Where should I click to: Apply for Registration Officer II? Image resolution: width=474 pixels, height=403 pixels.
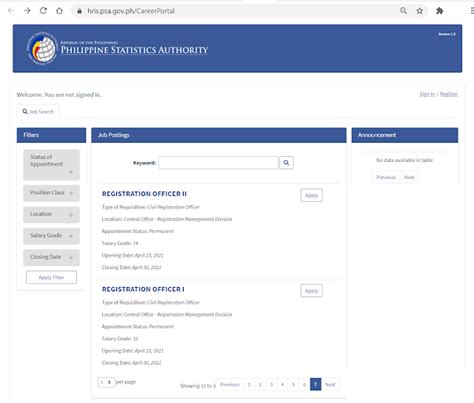tap(311, 195)
